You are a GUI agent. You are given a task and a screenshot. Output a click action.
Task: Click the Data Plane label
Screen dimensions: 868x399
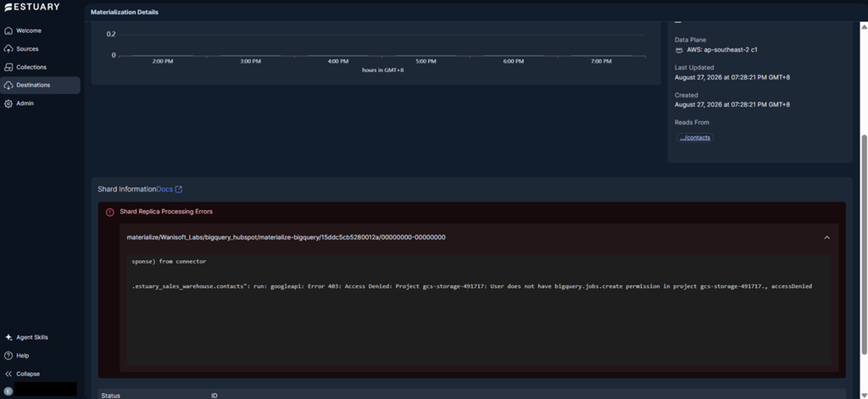click(x=690, y=40)
